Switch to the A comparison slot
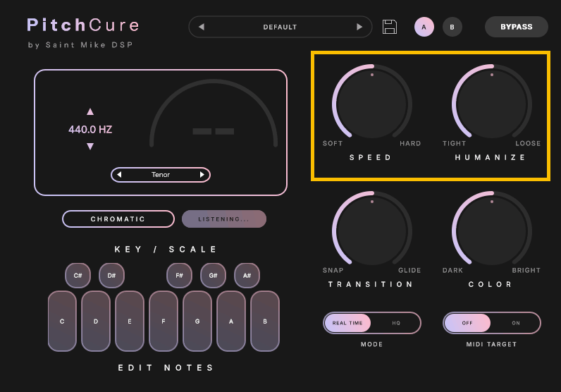 [x=424, y=27]
